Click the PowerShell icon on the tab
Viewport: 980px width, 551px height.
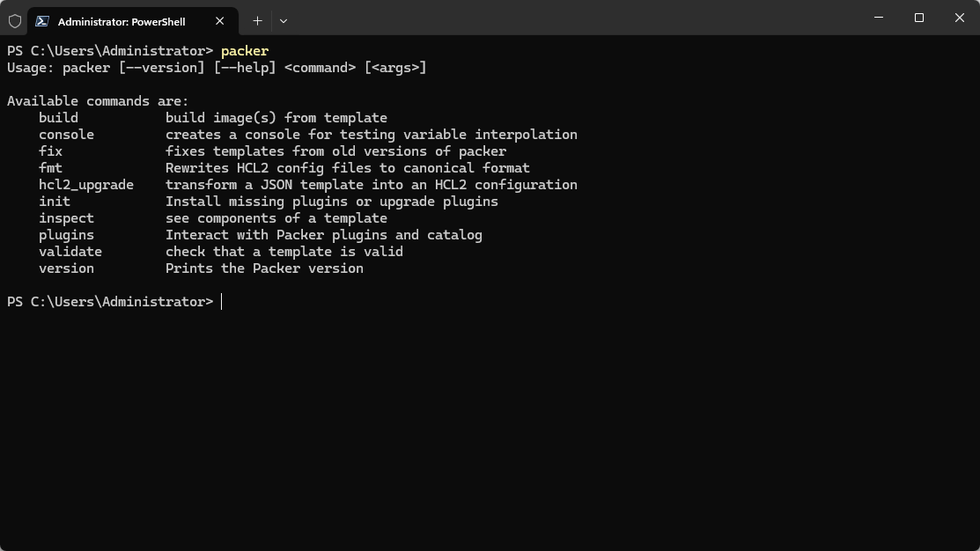(42, 21)
